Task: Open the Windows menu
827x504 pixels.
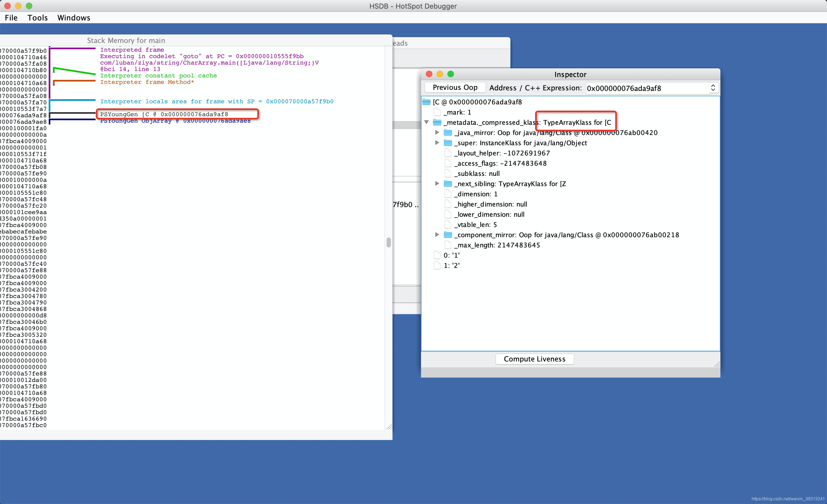Action: tap(73, 18)
